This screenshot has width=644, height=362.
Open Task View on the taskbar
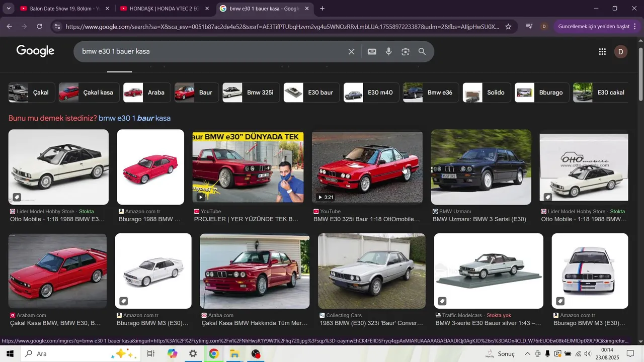click(x=150, y=353)
